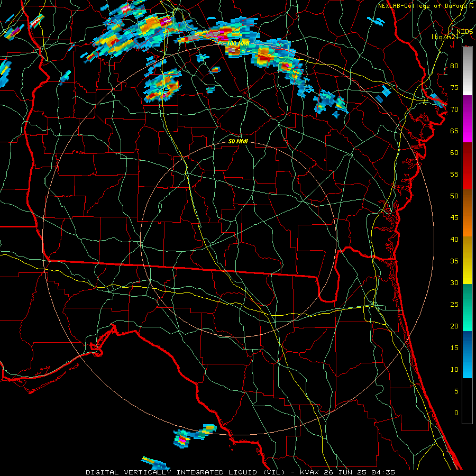
Task: Select the 40 value on the scale
Action: [454, 239]
